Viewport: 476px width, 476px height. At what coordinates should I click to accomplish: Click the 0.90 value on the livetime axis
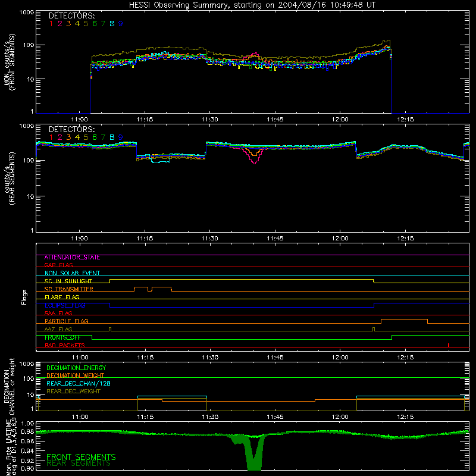(28, 468)
